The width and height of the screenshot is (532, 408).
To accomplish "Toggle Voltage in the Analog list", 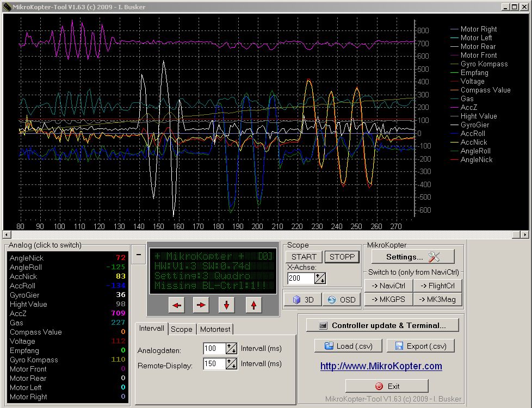I will click(67, 341).
